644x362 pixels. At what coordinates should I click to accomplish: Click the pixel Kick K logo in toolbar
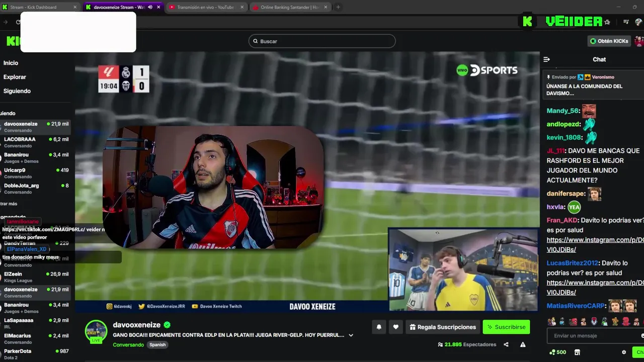pyautogui.click(x=527, y=21)
